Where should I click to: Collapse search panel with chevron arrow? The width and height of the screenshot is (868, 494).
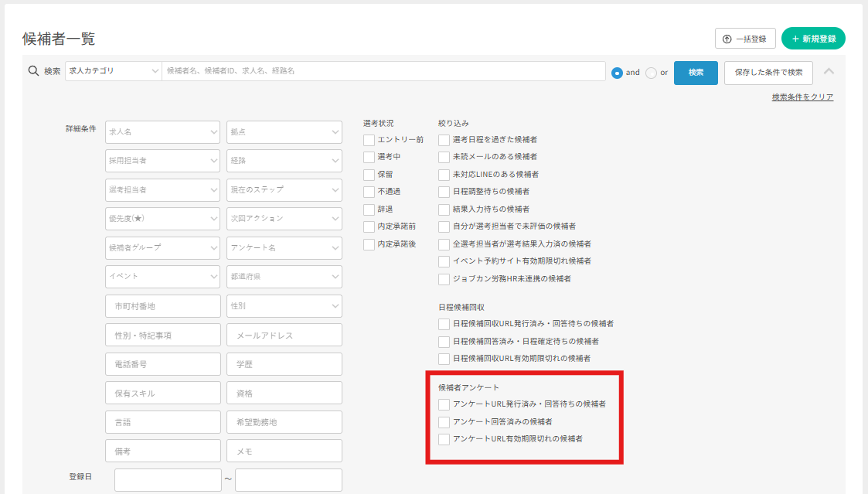[829, 71]
